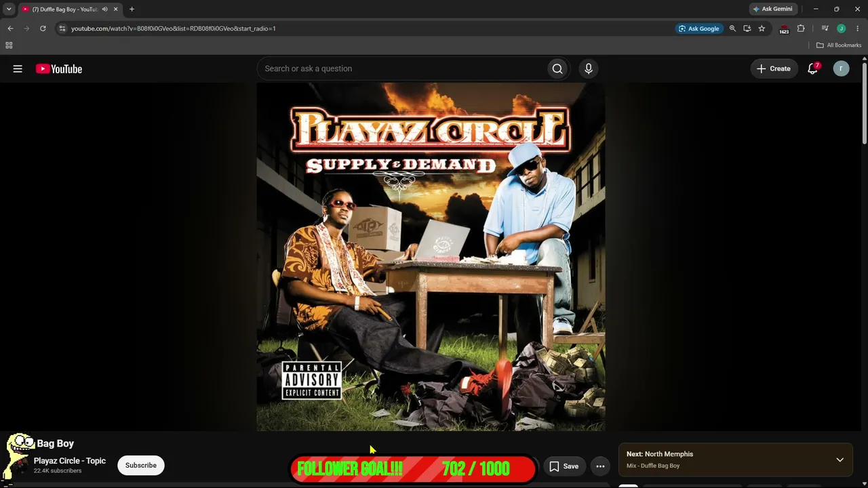Close the Duffle Bag Boy tab

[115, 9]
